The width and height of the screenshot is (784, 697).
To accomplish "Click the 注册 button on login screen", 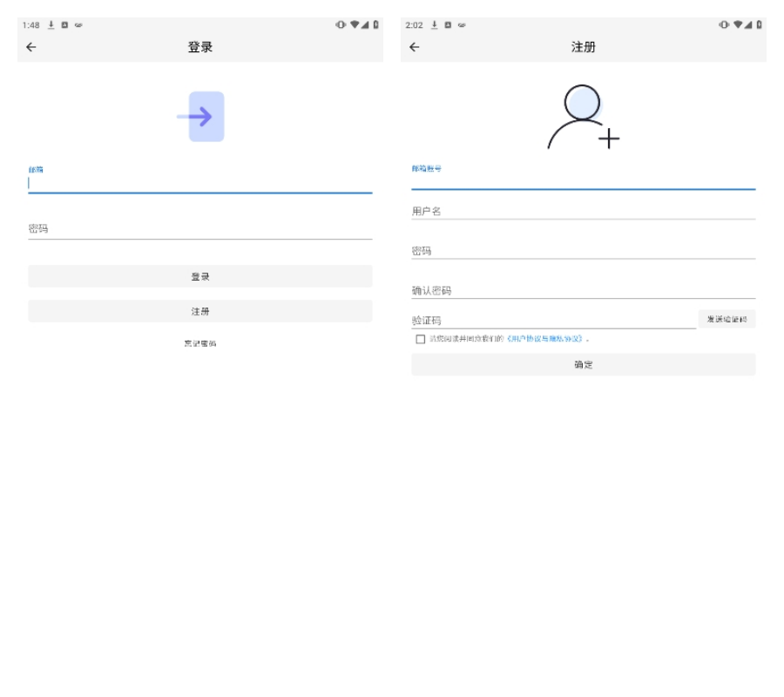I will coord(200,312).
